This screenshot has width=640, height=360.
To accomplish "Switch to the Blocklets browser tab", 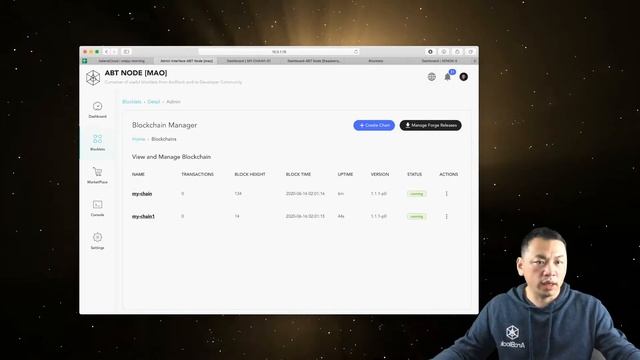I will pos(376,61).
